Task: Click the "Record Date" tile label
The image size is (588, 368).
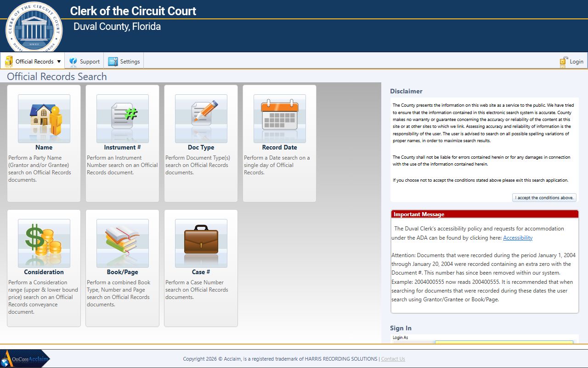Action: coord(280,148)
